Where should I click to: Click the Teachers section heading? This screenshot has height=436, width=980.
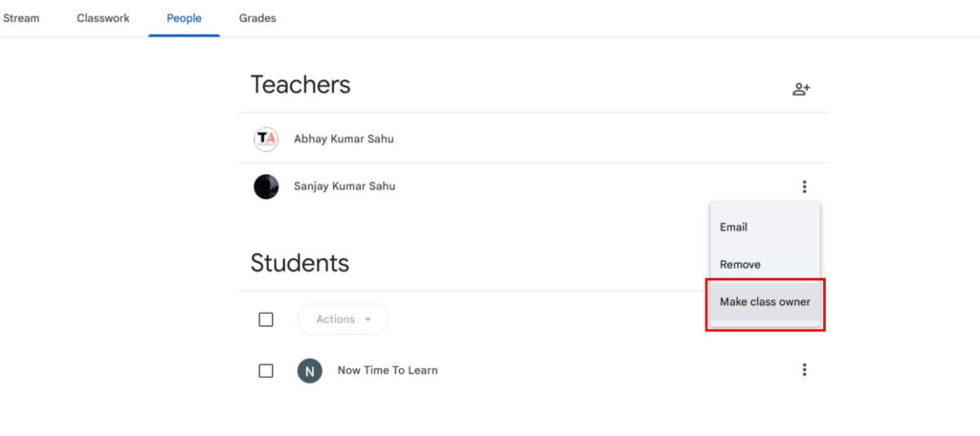tap(301, 85)
